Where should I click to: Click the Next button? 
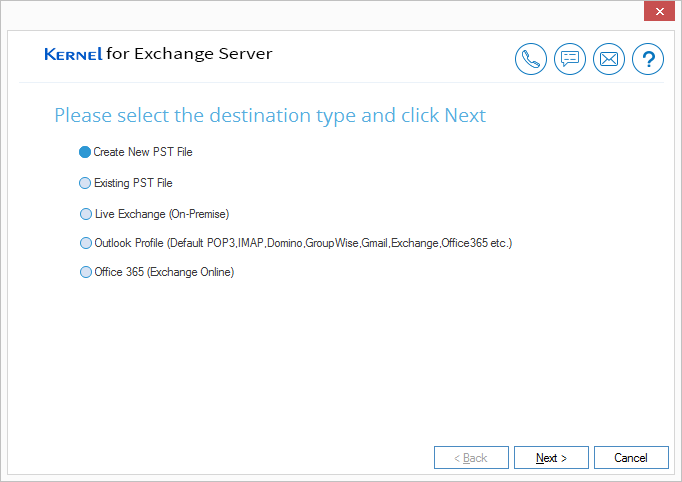coord(551,458)
